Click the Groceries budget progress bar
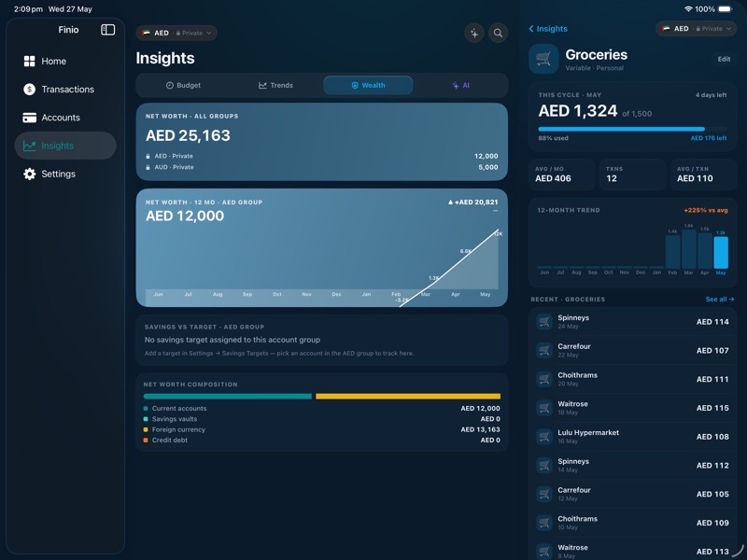Screen dimensions: 747x560 pos(632,129)
